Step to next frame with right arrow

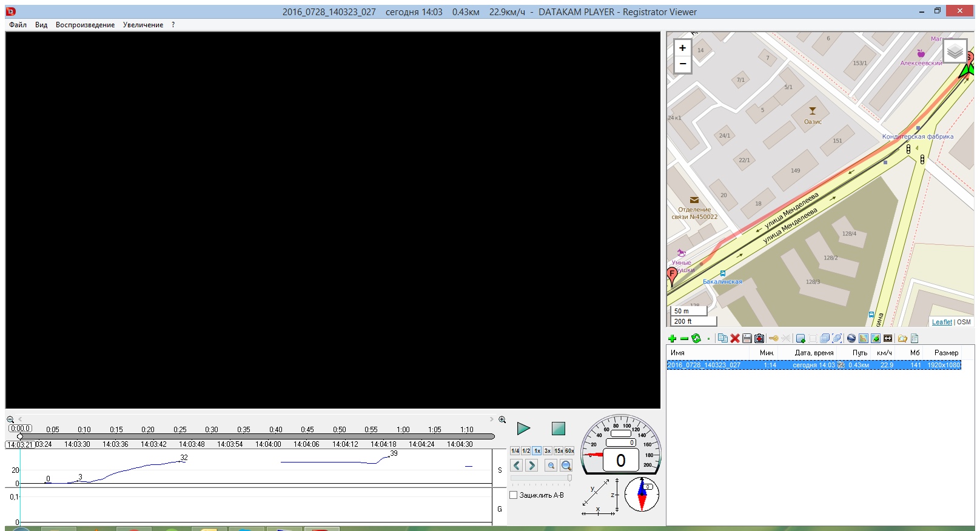(x=532, y=466)
